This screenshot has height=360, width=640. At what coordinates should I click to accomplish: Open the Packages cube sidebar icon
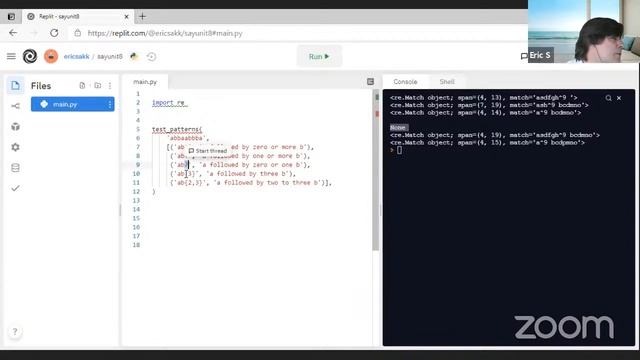pyautogui.click(x=16, y=127)
